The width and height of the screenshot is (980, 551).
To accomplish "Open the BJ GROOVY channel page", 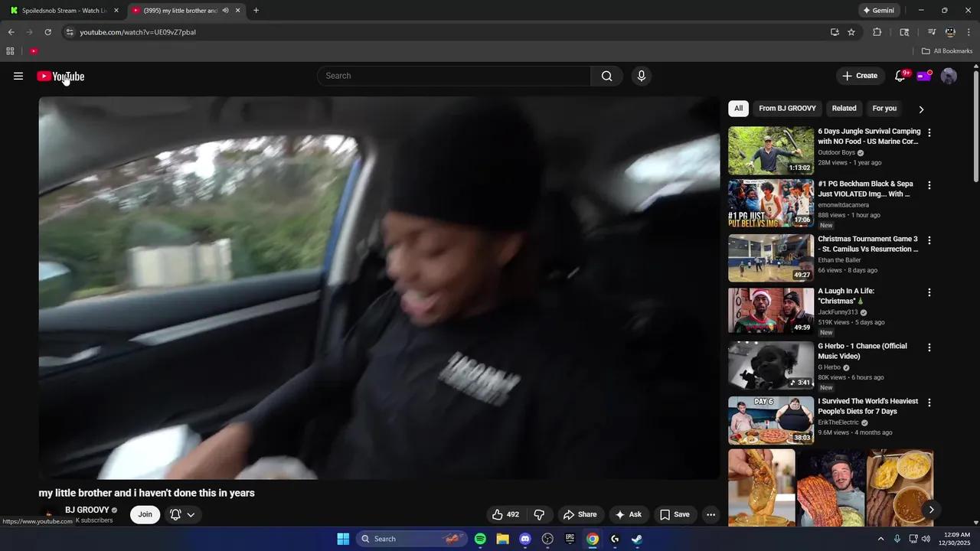I will tap(87, 510).
